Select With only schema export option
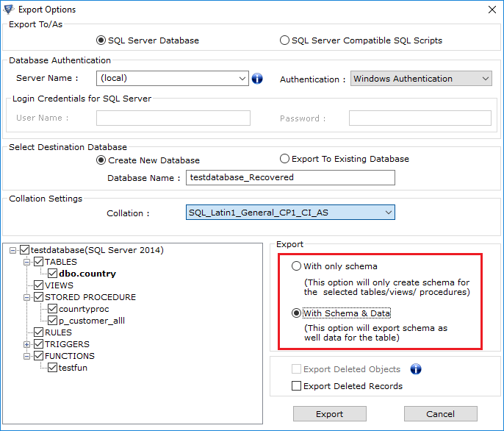The width and height of the screenshot is (504, 431). [296, 266]
